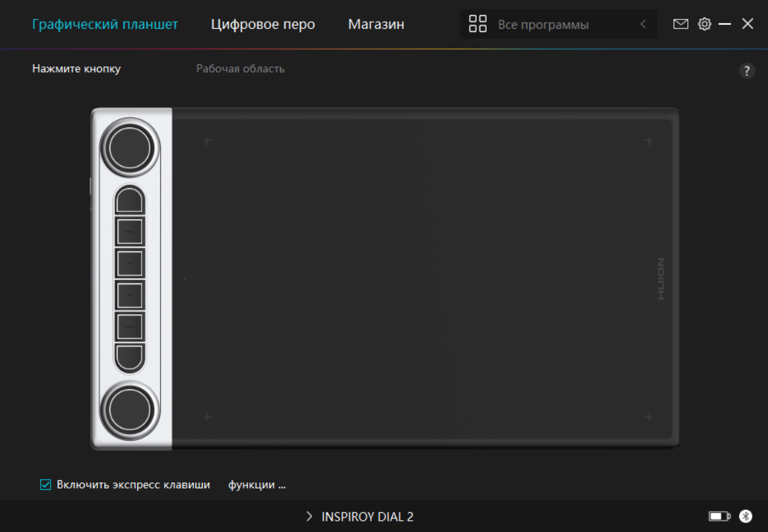
Task: Open the 'Рабочая область' sub-tab
Action: [x=240, y=69]
